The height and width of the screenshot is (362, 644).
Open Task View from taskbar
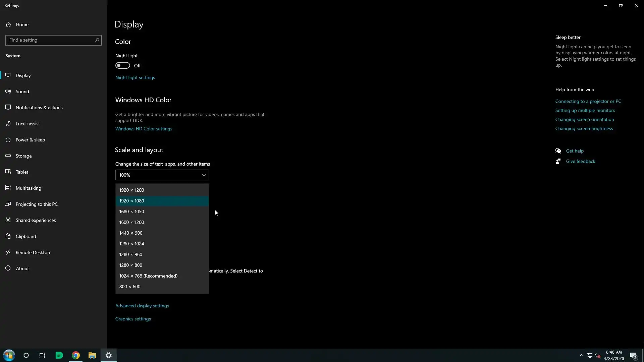[42, 355]
